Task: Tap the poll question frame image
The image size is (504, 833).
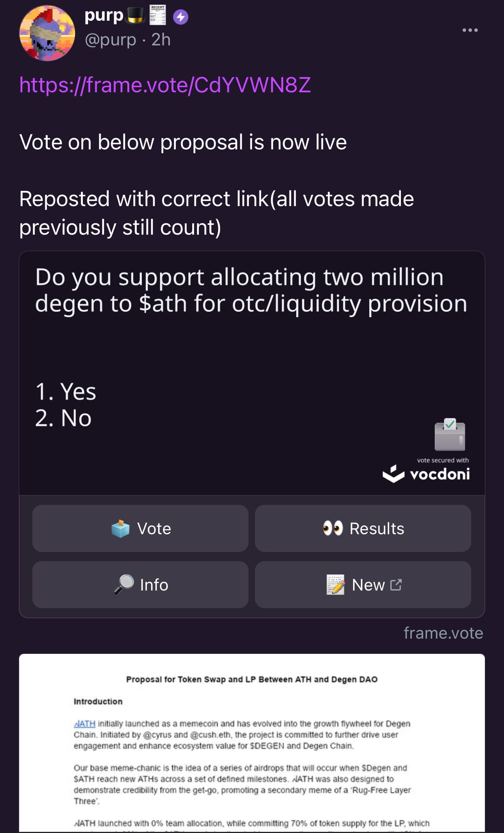Action: tap(252, 373)
